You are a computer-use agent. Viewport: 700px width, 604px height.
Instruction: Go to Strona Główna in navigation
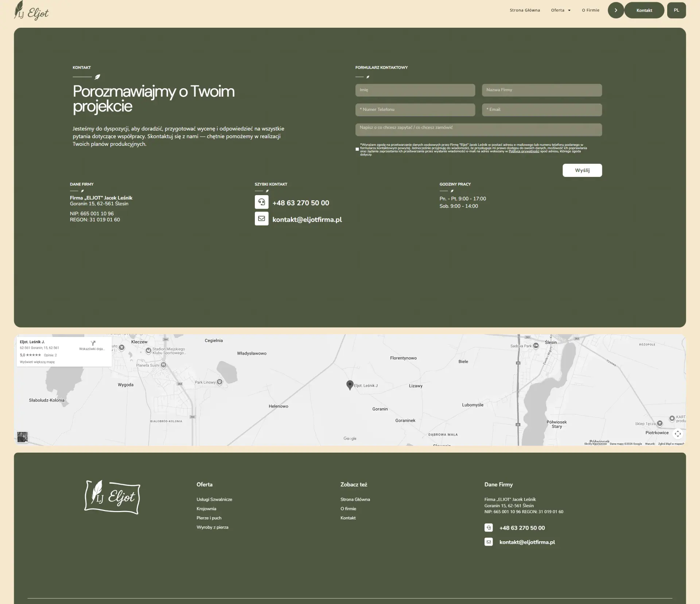525,10
